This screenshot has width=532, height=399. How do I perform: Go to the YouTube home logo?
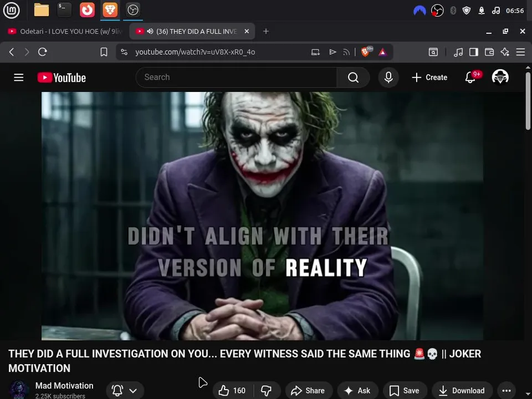point(62,78)
